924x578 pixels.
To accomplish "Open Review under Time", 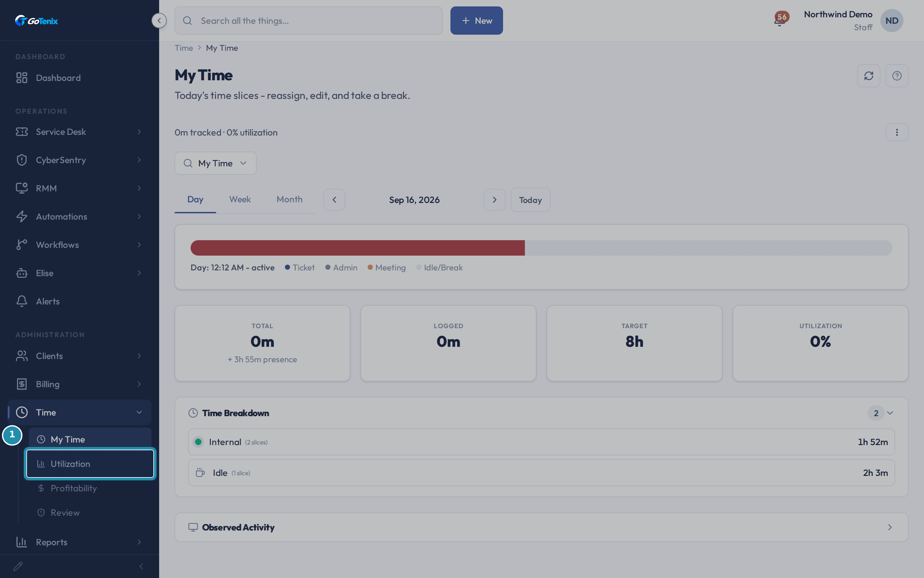I will pos(90,512).
